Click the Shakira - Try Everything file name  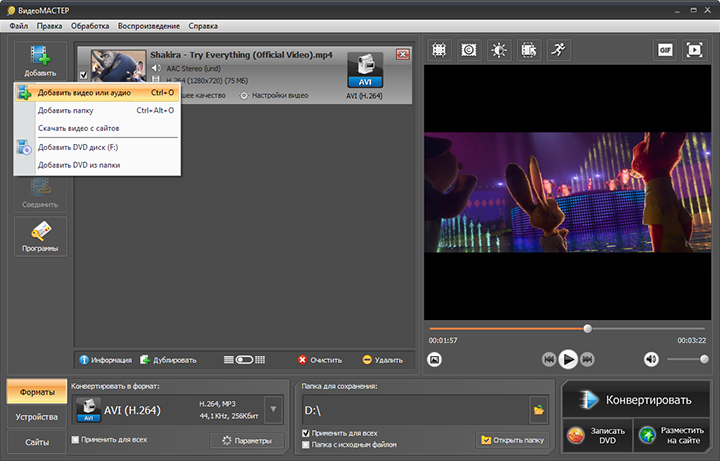pyautogui.click(x=241, y=55)
